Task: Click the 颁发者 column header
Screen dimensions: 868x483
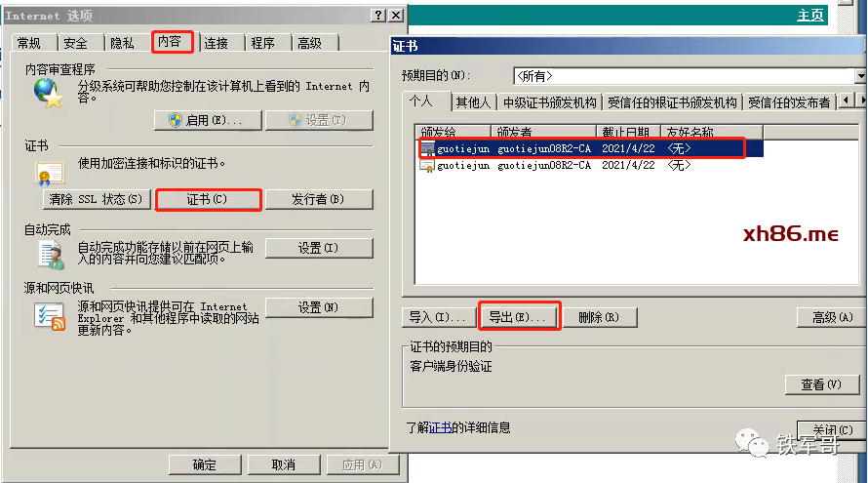Action: coord(543,132)
